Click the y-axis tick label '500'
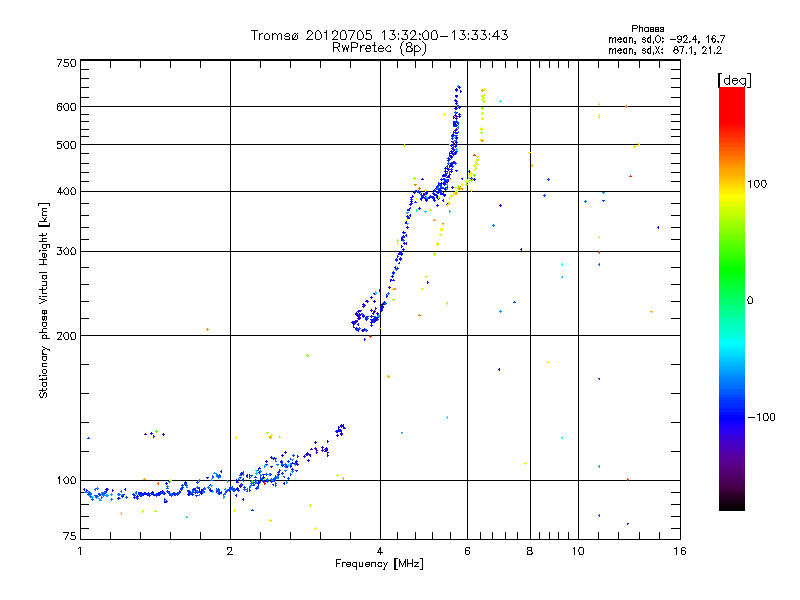This screenshot has width=800, height=600. (x=66, y=145)
